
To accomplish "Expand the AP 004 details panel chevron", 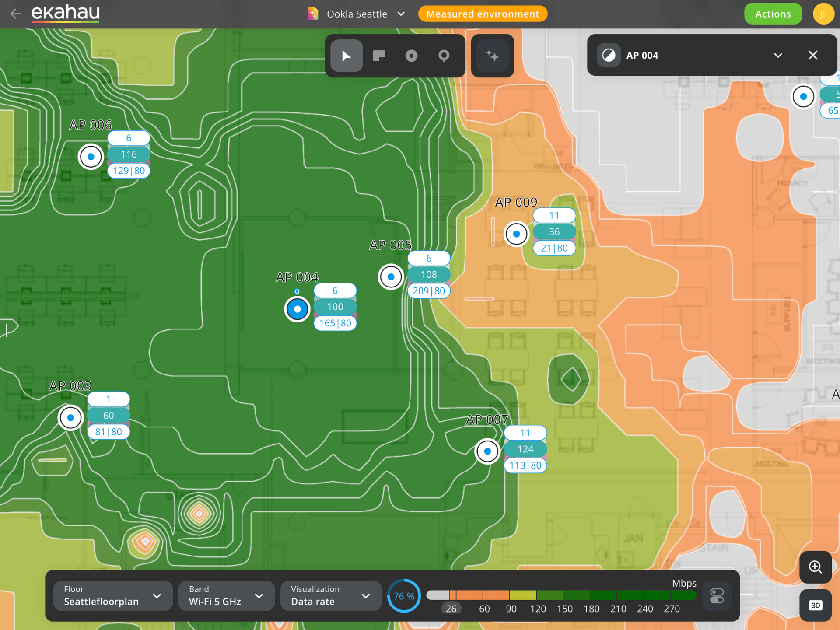I will pyautogui.click(x=778, y=55).
